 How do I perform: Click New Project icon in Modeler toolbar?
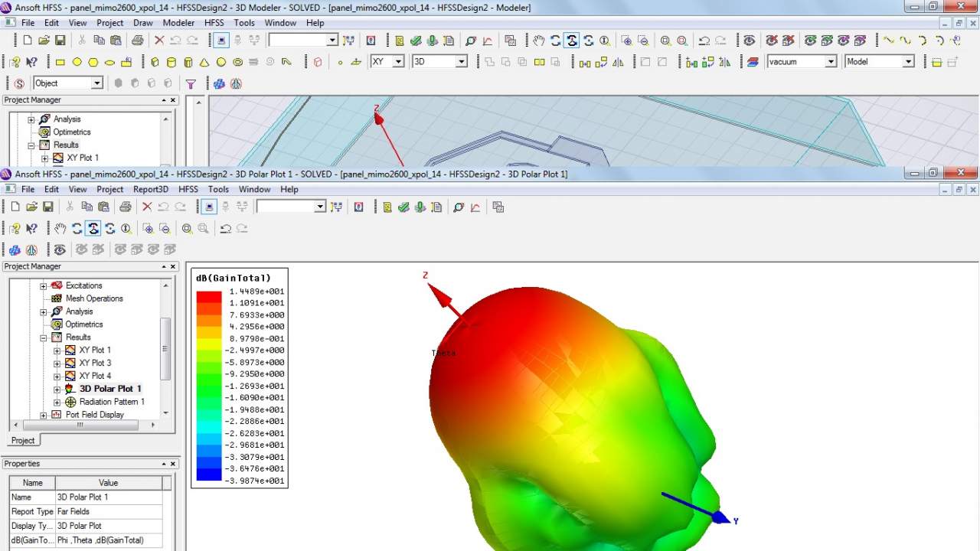tap(28, 41)
